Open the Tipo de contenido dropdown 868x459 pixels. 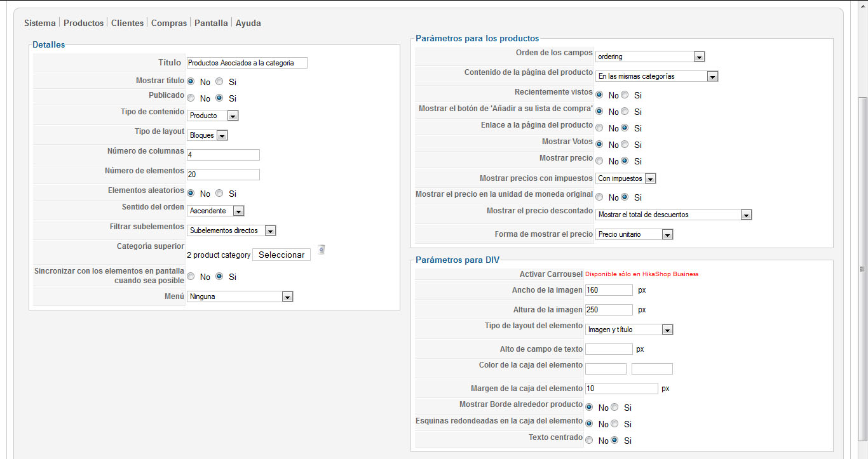(x=213, y=116)
